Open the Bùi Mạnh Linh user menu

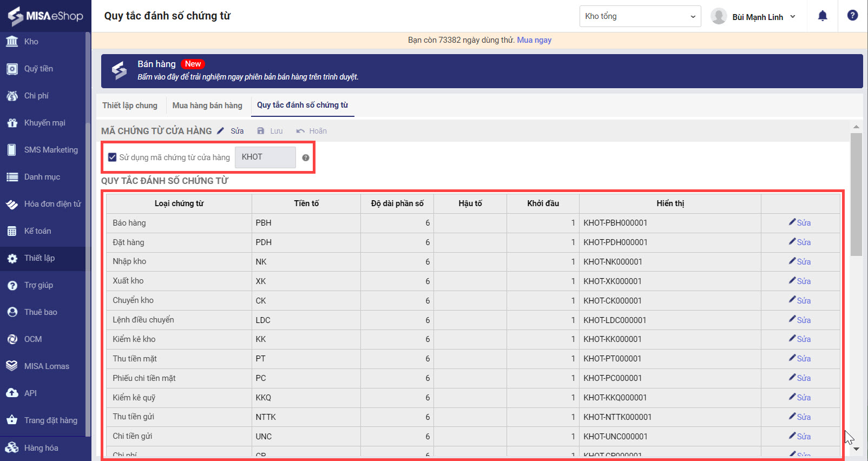pos(757,17)
